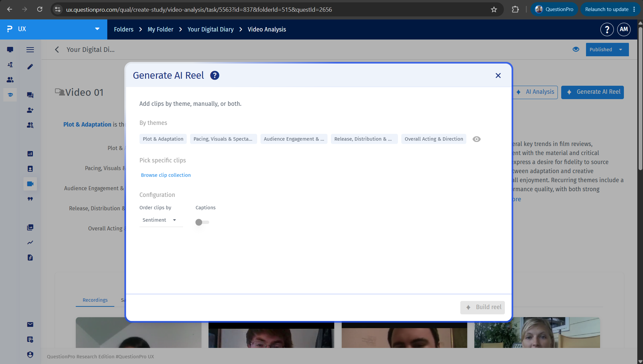Screen dimensions: 643x364
Task: Toggle the Captions switch
Action: point(202,222)
